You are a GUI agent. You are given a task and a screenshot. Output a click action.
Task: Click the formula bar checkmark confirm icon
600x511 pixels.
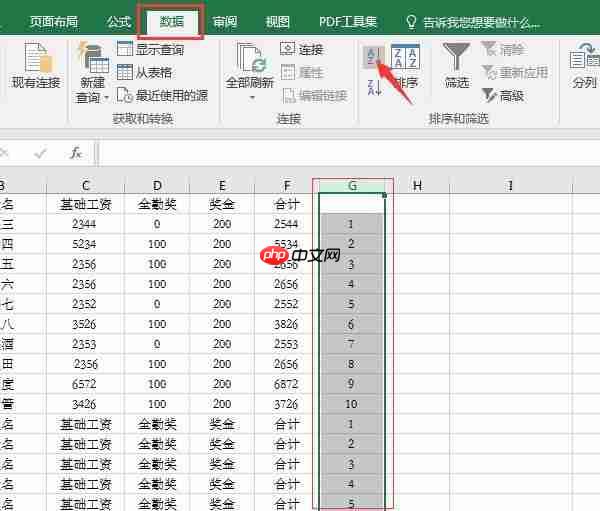[x=40, y=153]
